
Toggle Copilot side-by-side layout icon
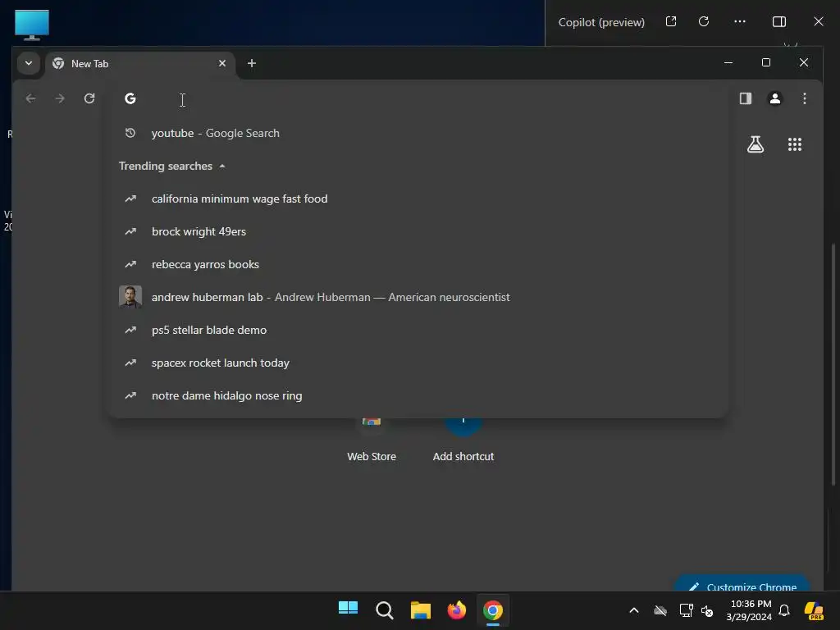click(779, 21)
